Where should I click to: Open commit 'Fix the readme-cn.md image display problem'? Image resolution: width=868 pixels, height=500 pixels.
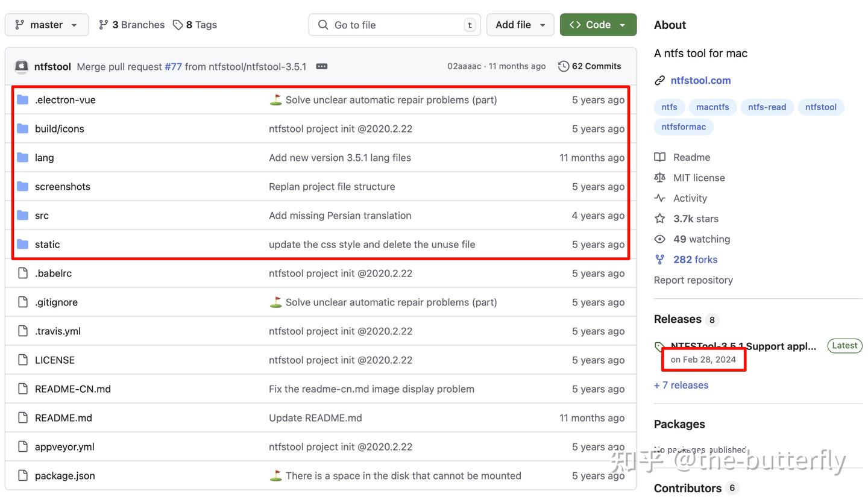371,389
